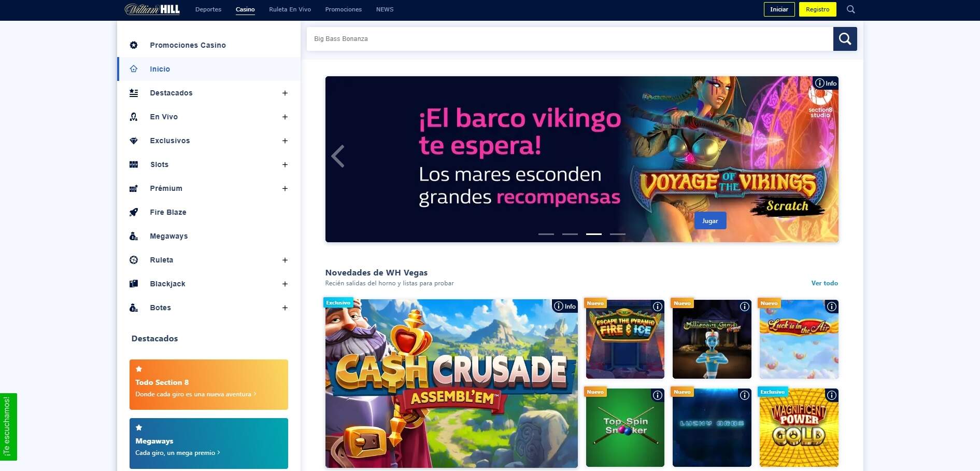Expand the Blackjack menu section

(285, 284)
